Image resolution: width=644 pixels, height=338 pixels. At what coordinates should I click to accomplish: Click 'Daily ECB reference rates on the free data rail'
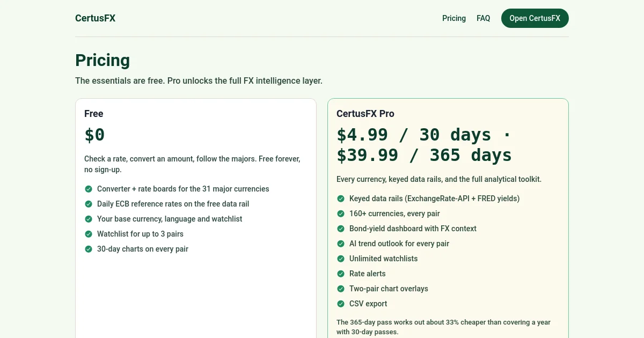point(173,204)
